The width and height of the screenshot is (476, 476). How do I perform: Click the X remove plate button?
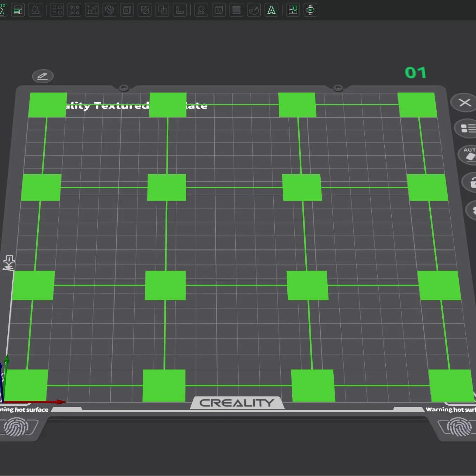tap(464, 103)
